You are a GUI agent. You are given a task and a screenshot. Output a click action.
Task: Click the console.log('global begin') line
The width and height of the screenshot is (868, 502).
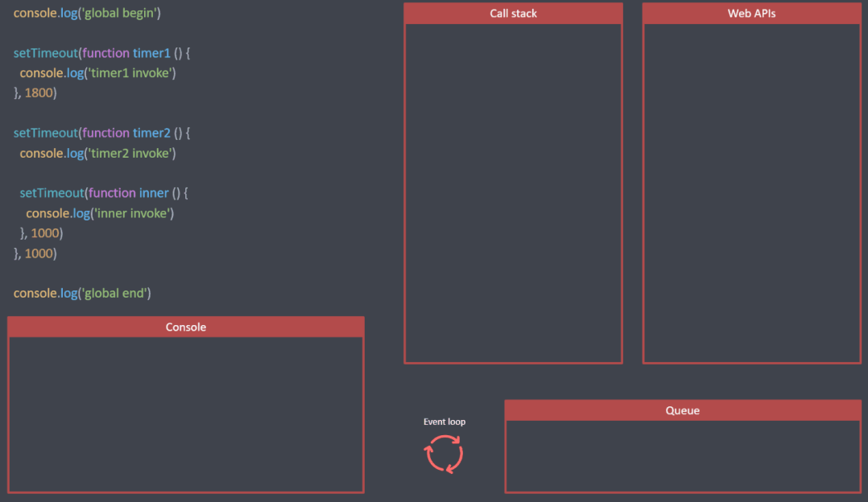click(x=87, y=13)
